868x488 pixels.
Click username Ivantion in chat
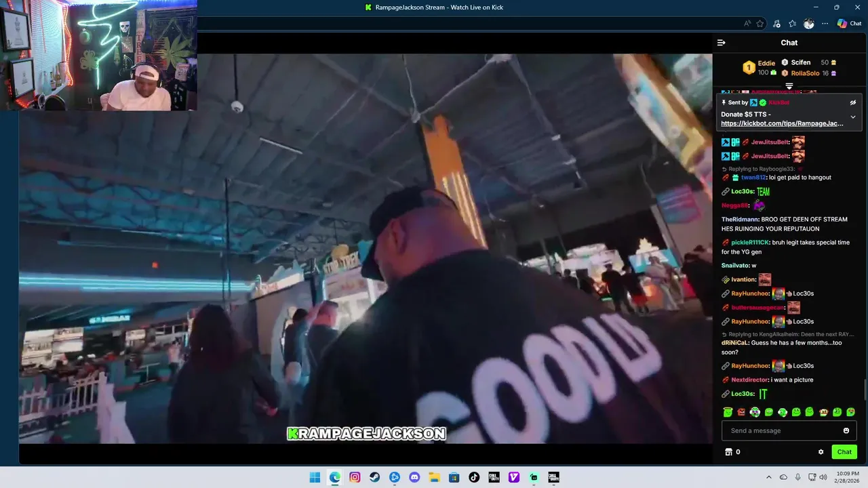pos(743,279)
